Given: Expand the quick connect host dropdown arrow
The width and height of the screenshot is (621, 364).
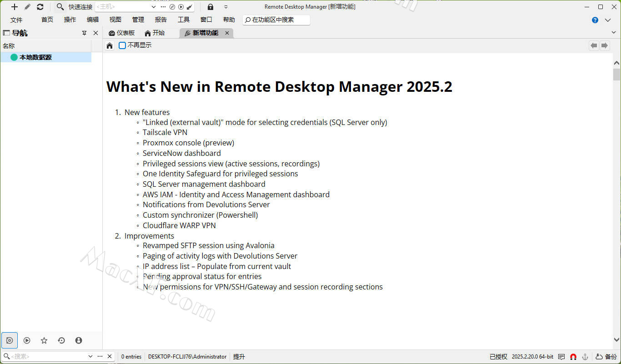Looking at the screenshot, I should tap(153, 7).
